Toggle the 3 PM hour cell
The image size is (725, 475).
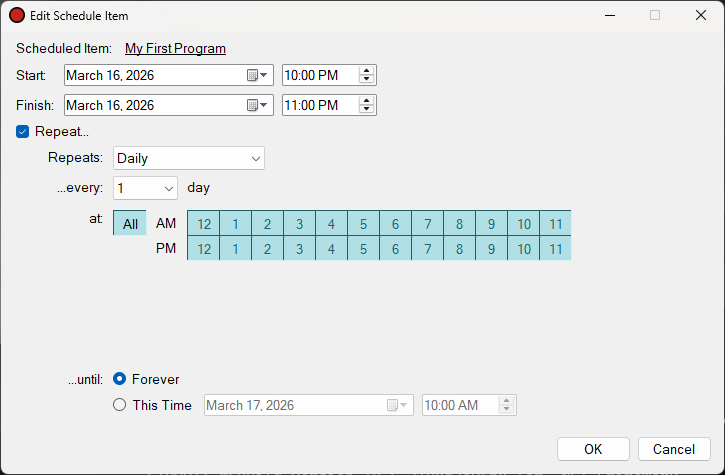[299, 248]
